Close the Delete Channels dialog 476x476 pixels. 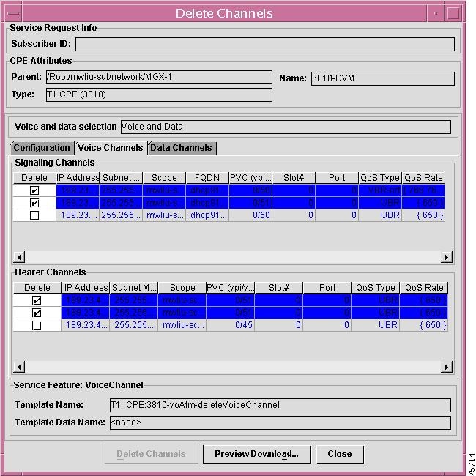[x=340, y=454]
